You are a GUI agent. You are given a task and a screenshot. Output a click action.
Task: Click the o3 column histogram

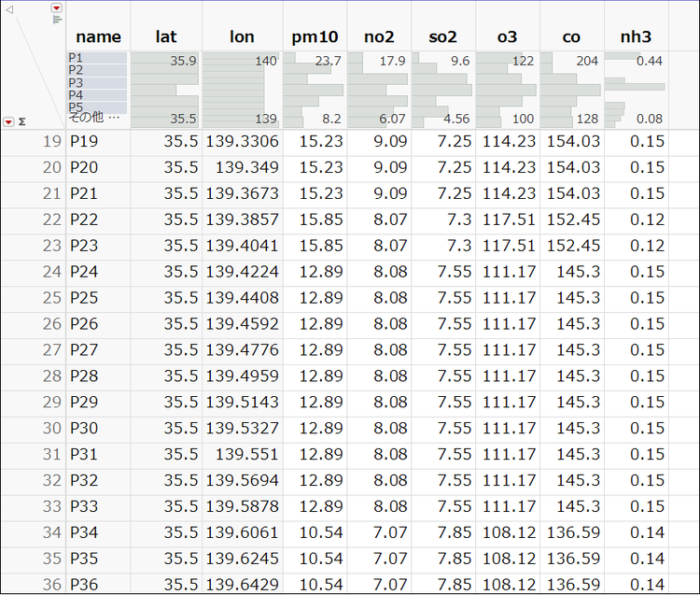coord(508,90)
